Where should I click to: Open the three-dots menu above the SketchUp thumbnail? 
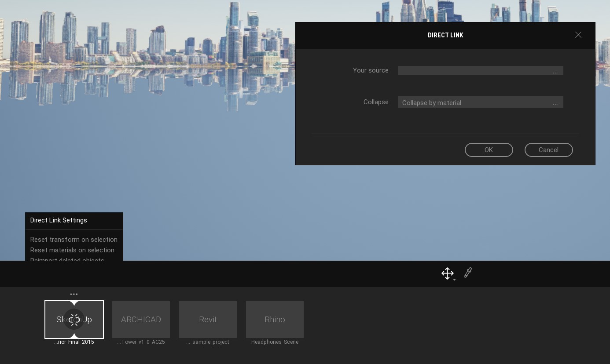tap(74, 294)
